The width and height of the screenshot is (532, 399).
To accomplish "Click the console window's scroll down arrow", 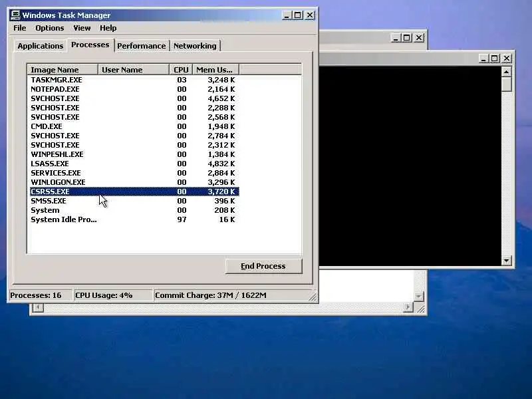I will pos(506,261).
